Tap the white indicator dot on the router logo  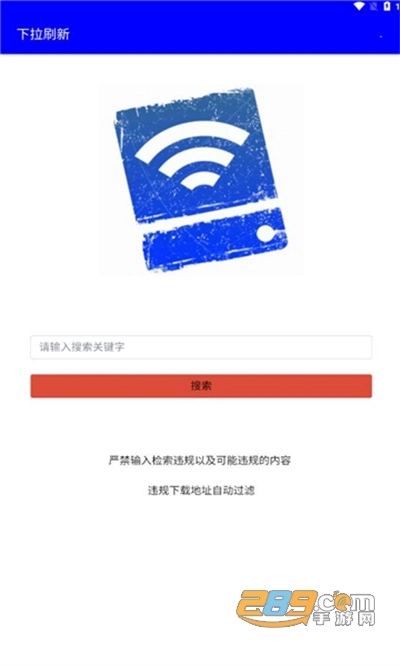click(265, 233)
